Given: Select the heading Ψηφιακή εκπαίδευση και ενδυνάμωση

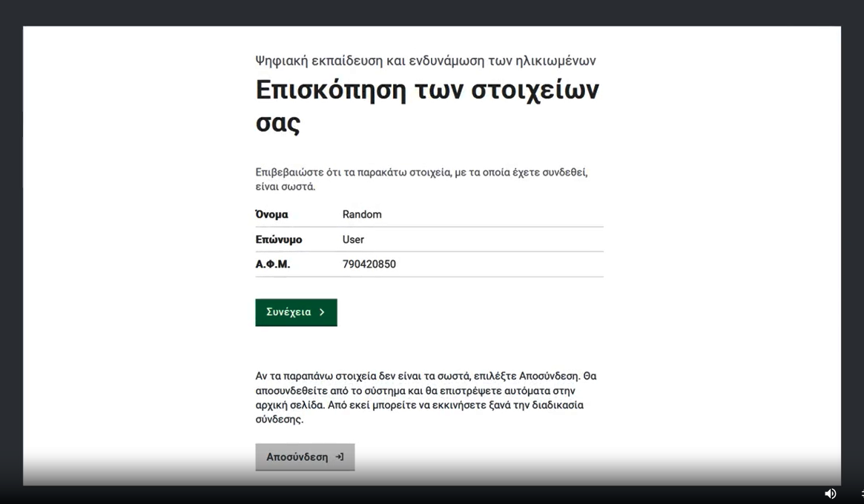Looking at the screenshot, I should click(x=424, y=60).
